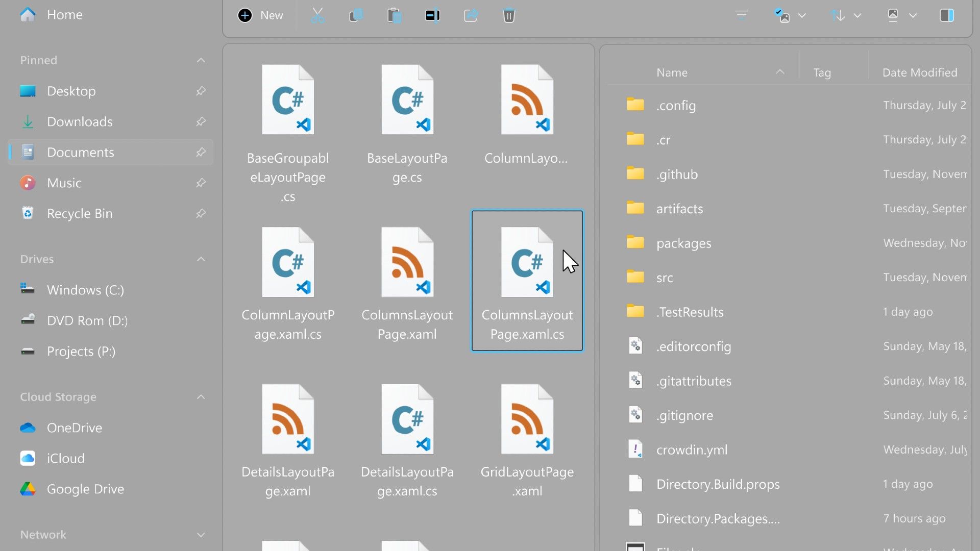Open the Layout dropdown arrow
This screenshot has height=551, width=980.
913,15
